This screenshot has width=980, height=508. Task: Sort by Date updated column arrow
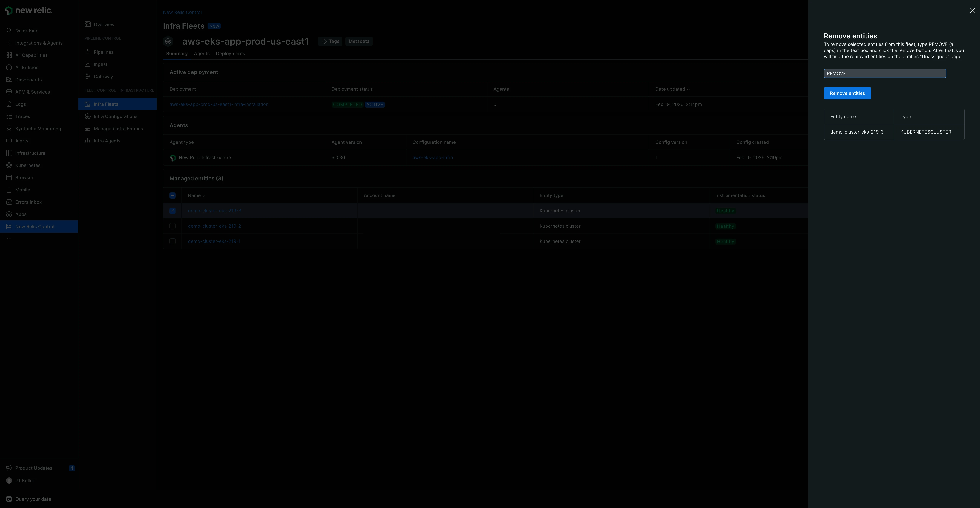click(x=688, y=89)
